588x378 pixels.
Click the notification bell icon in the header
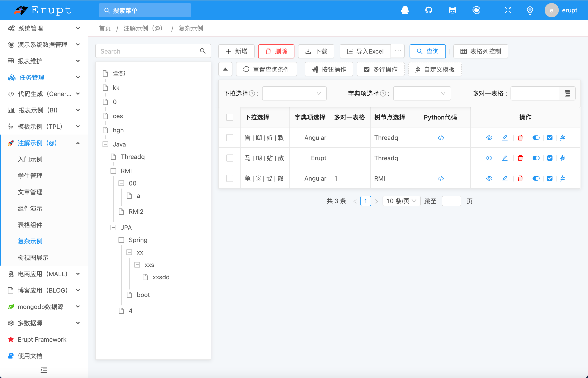click(x=405, y=10)
